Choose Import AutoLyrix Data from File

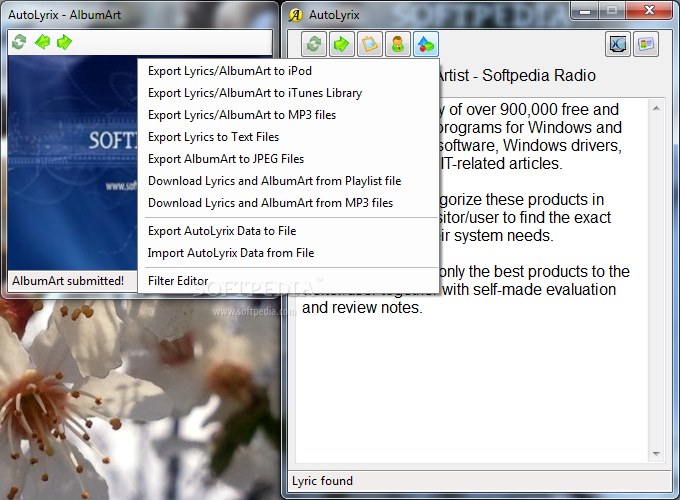tap(288, 253)
